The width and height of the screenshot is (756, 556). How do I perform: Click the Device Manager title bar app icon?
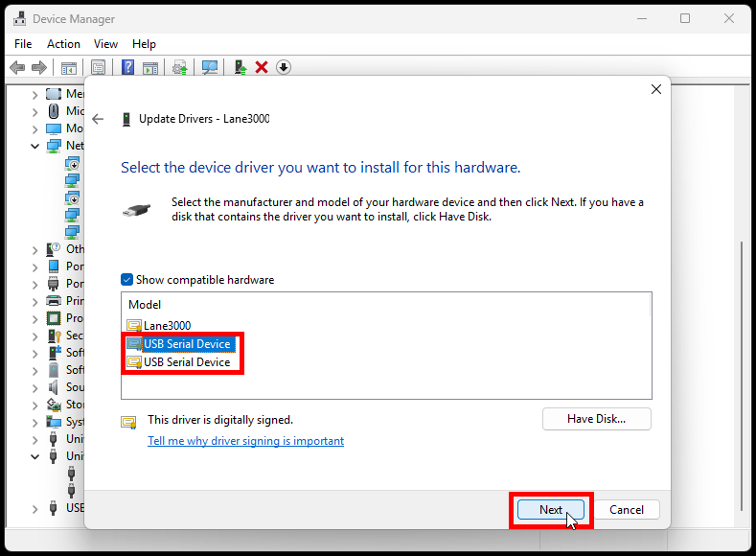(x=20, y=19)
